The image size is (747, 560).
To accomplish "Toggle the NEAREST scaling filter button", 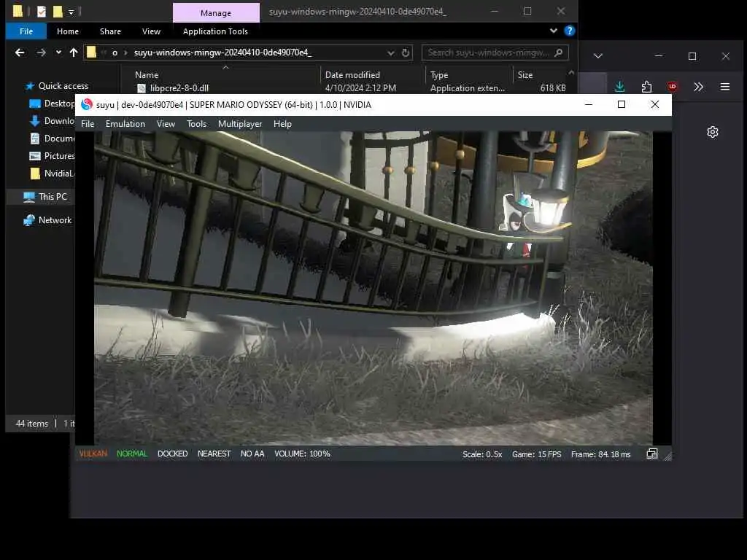I will (214, 454).
